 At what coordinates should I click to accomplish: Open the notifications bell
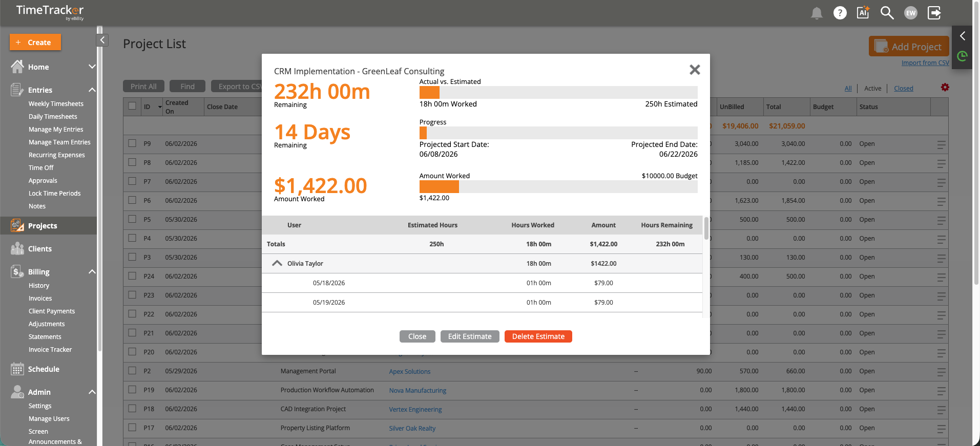(817, 13)
